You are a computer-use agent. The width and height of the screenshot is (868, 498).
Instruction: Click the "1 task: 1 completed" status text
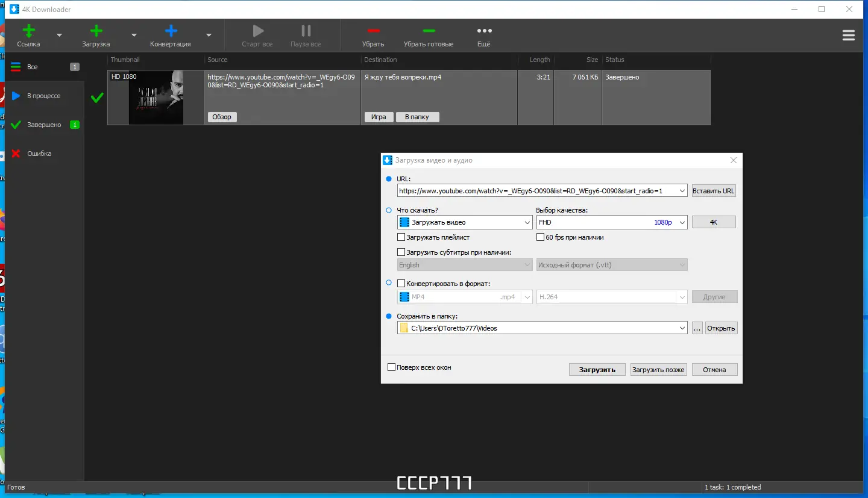pyautogui.click(x=733, y=487)
